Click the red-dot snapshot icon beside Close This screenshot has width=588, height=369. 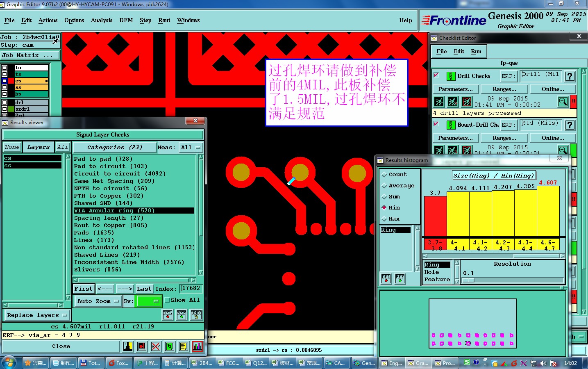pos(142,346)
